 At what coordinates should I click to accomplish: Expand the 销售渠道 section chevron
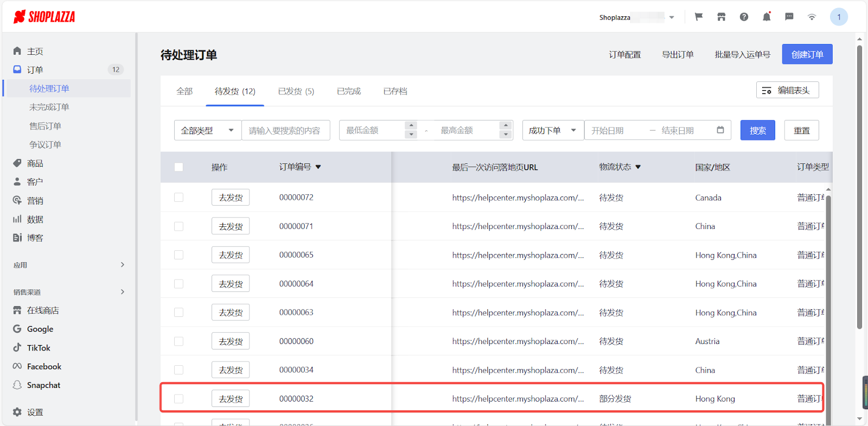pos(123,292)
